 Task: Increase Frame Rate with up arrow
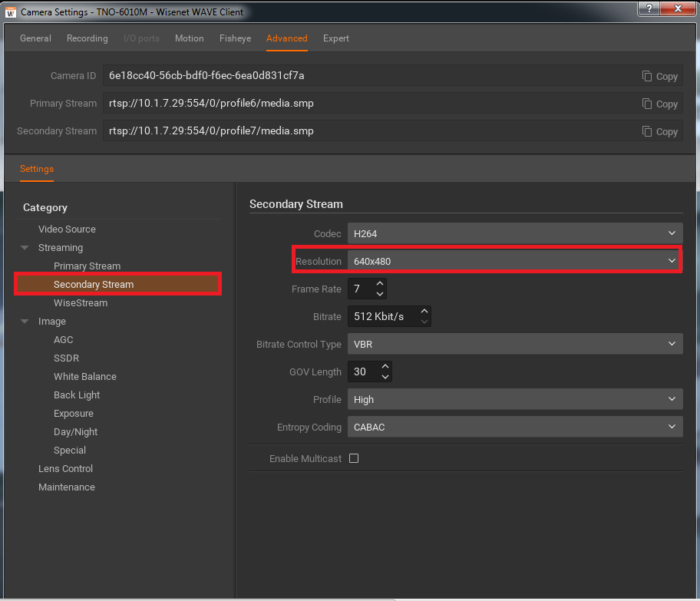click(x=380, y=283)
